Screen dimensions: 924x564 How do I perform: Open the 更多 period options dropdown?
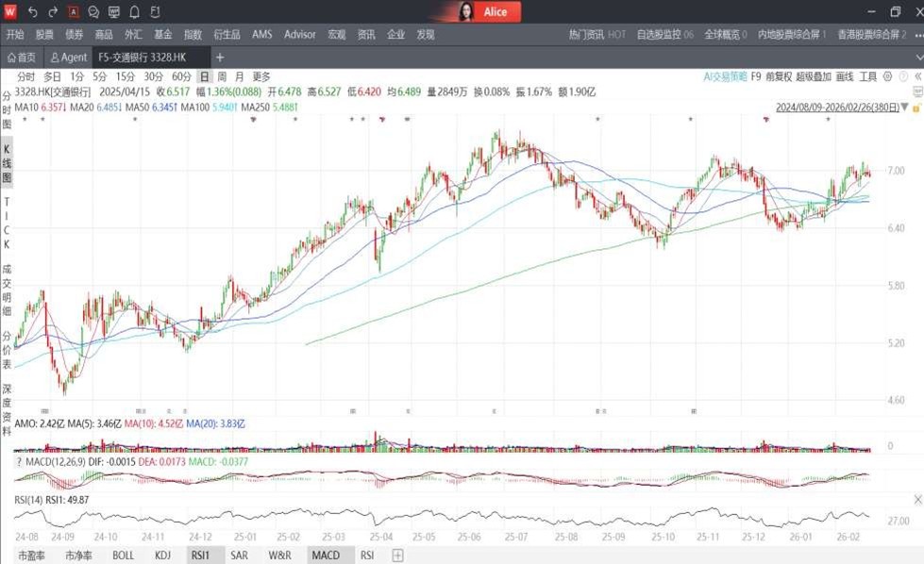[x=261, y=76]
